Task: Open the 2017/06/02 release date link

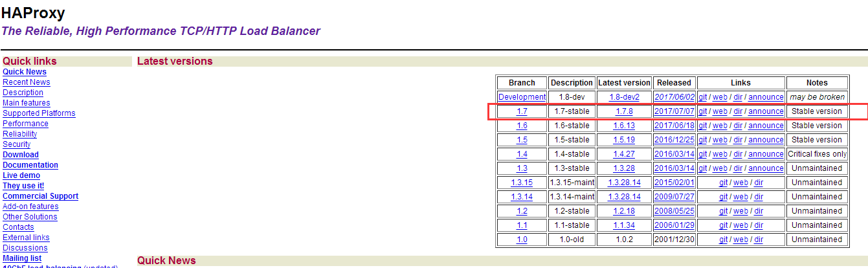Action: point(674,97)
